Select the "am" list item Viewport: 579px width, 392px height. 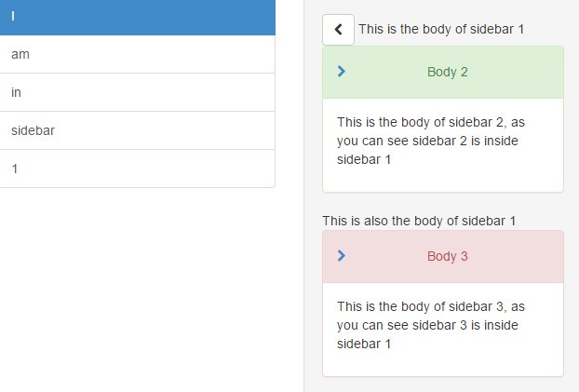click(x=137, y=55)
